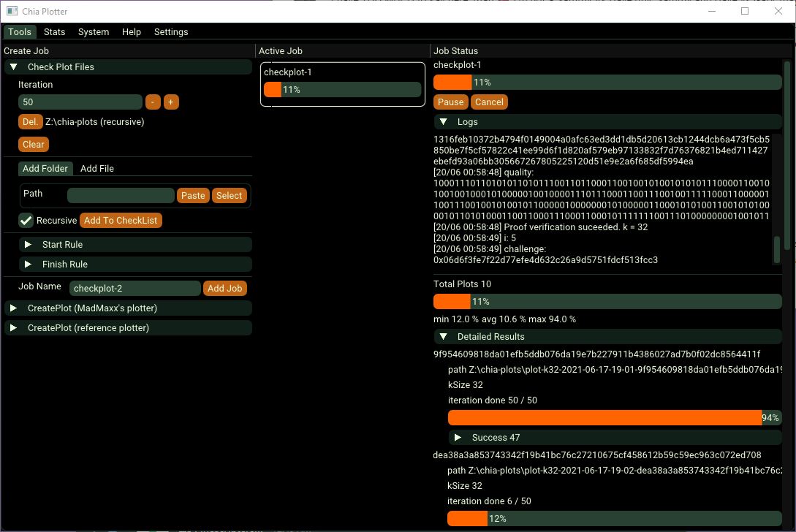The image size is (796, 532).
Task: Click the Job Status 11% progress bar
Action: coord(607,83)
